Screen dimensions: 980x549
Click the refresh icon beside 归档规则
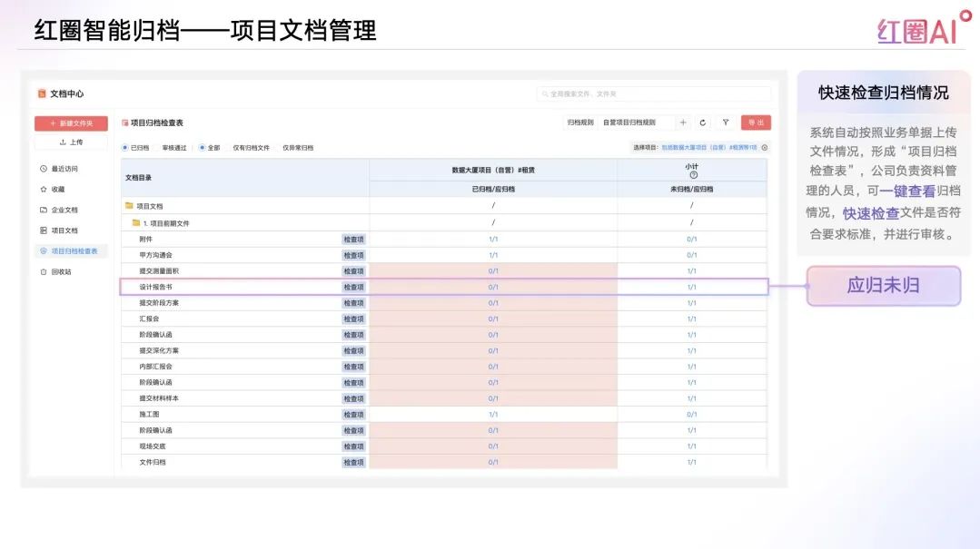pos(704,123)
